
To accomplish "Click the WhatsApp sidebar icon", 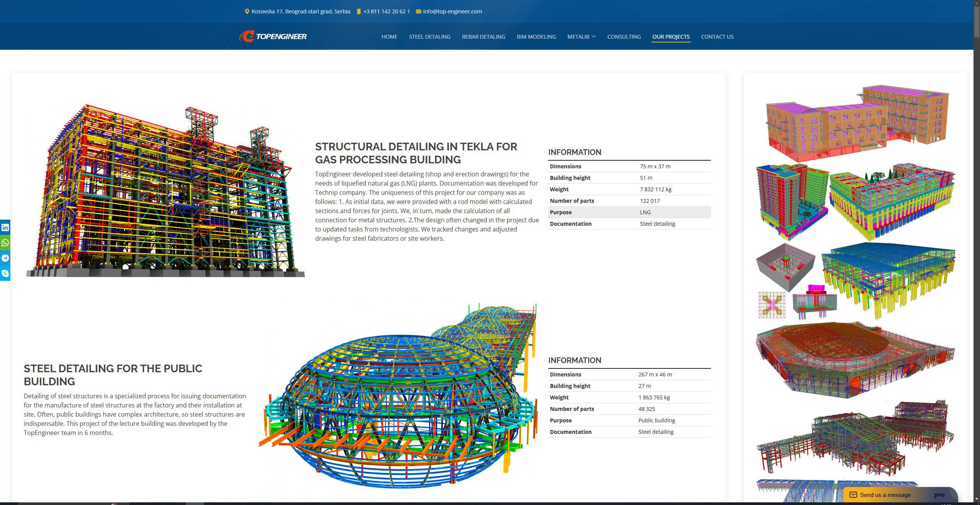I will [x=5, y=243].
